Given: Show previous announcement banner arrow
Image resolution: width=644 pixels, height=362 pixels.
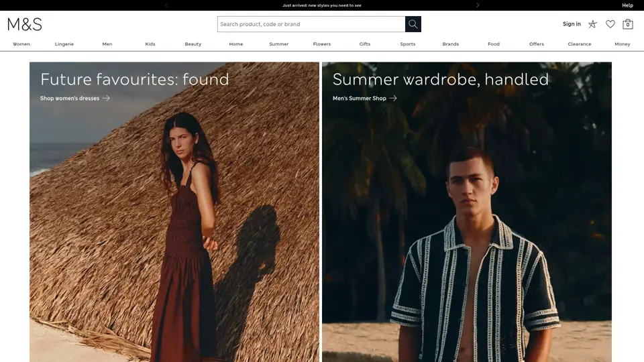Looking at the screenshot, I should coord(166,5).
